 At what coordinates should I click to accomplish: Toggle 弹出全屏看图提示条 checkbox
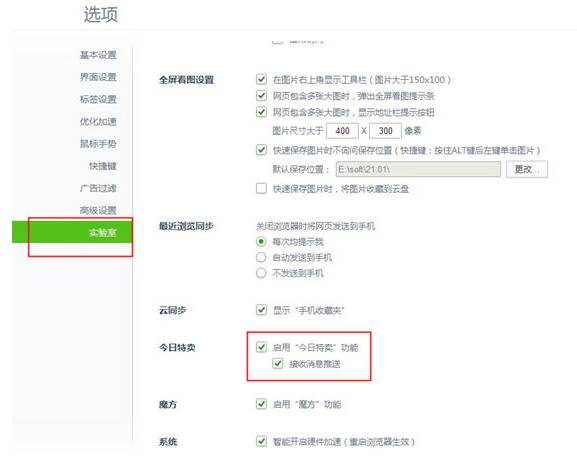coord(261,96)
